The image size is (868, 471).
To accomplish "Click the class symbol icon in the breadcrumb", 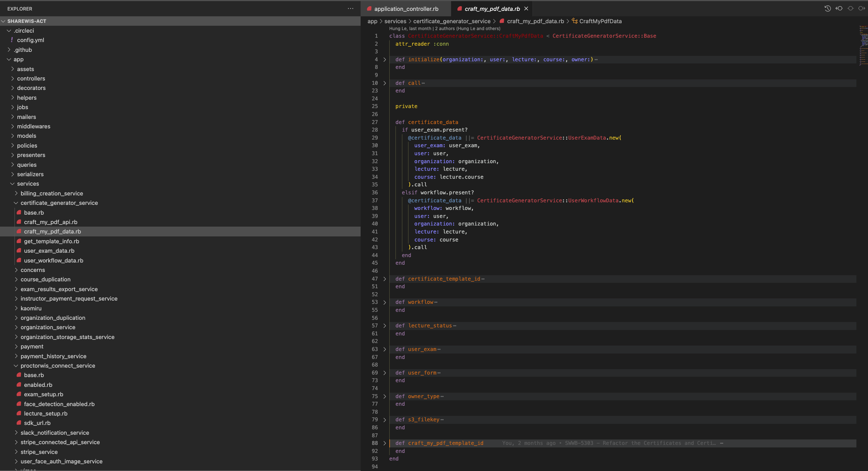I will coord(574,21).
